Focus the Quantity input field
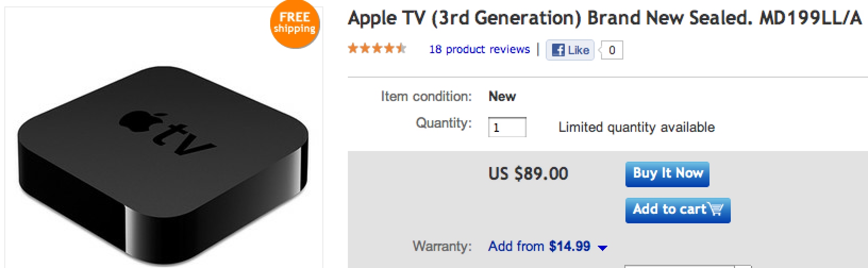This screenshot has height=268, width=868. click(507, 128)
